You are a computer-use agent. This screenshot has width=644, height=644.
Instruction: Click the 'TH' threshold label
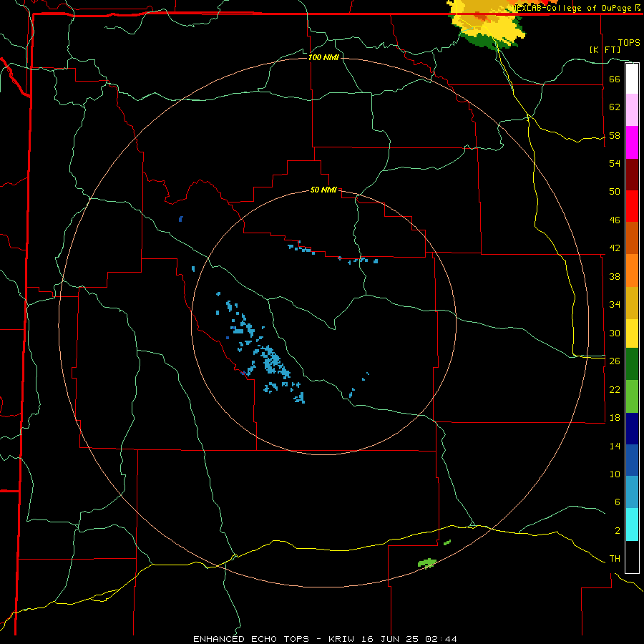point(615,559)
